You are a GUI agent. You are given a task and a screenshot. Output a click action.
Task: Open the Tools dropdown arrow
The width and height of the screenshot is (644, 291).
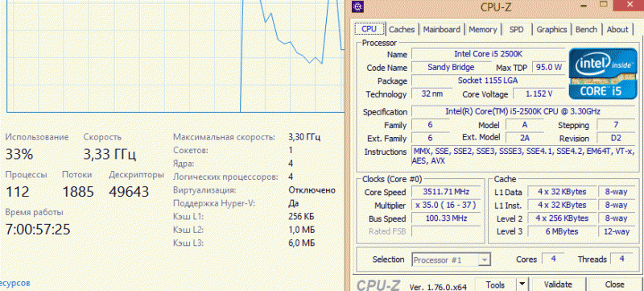(x=522, y=284)
